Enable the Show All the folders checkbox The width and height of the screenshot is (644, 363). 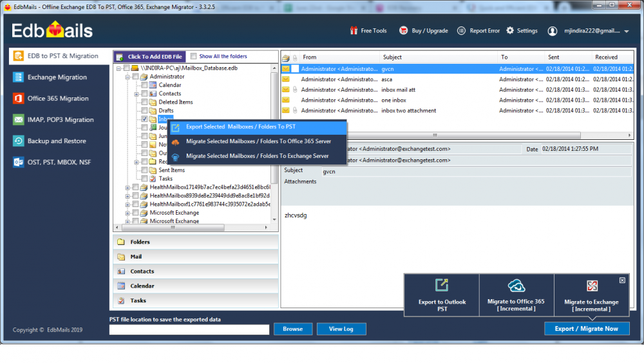tap(194, 56)
